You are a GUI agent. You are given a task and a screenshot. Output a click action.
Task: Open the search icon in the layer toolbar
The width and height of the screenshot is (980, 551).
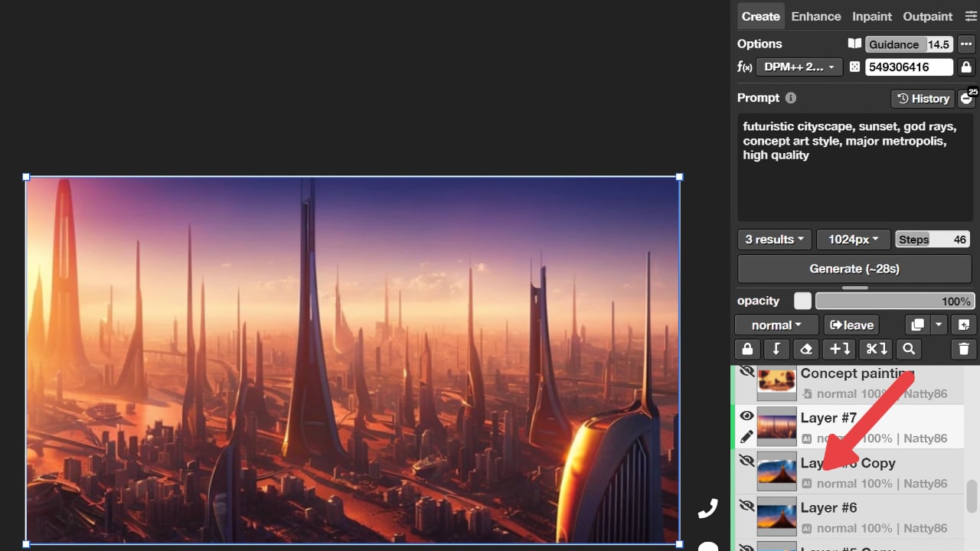(x=908, y=349)
